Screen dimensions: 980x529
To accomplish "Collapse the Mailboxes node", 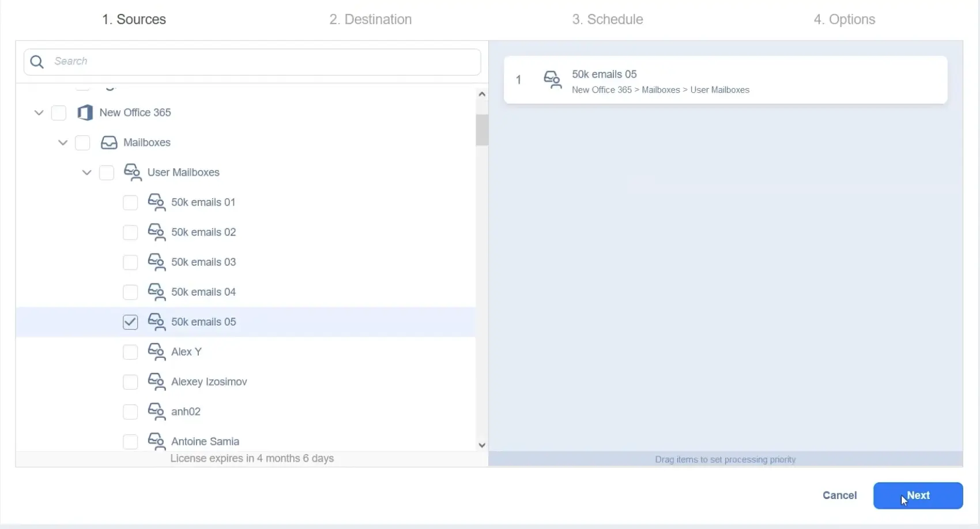I will point(63,143).
